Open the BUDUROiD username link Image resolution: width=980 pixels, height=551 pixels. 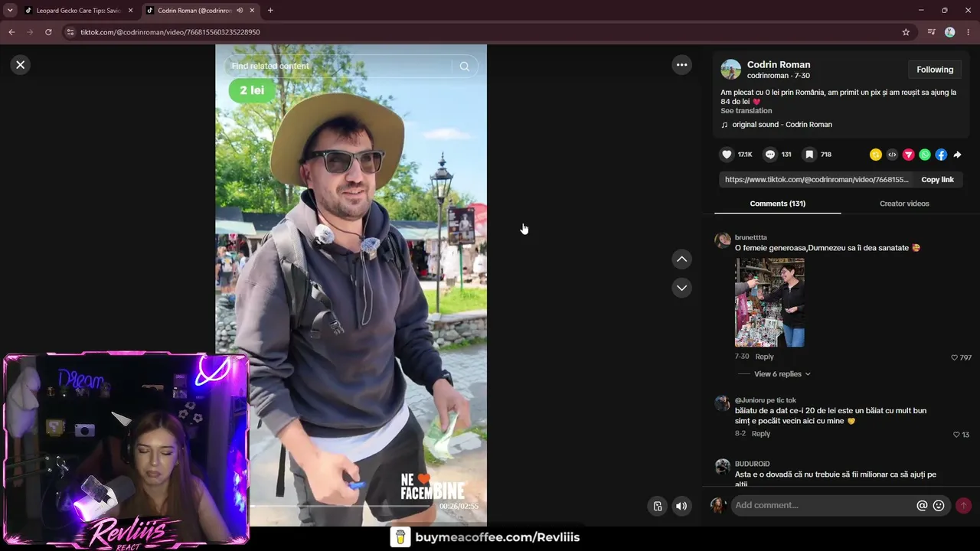pyautogui.click(x=752, y=464)
